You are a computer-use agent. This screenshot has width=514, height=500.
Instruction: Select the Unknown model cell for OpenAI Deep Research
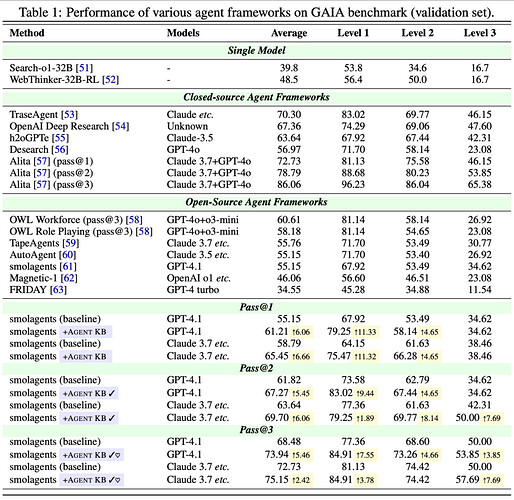[187, 126]
